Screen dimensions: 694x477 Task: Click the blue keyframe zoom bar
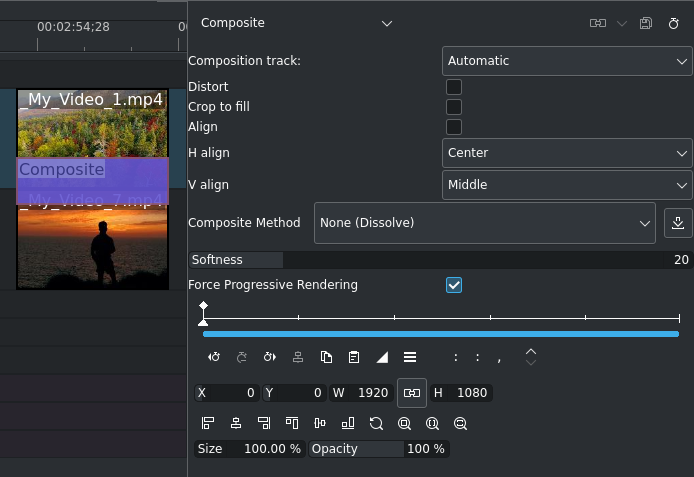pyautogui.click(x=441, y=334)
